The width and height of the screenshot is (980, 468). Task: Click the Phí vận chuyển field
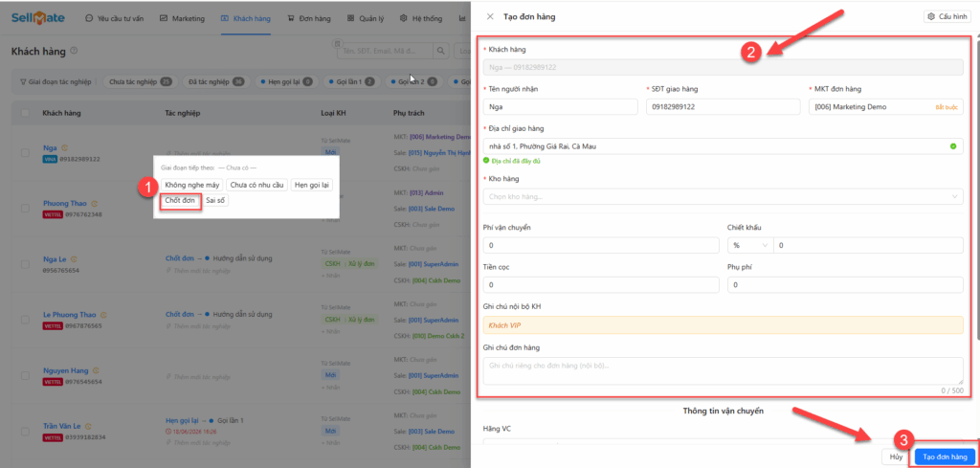(601, 246)
